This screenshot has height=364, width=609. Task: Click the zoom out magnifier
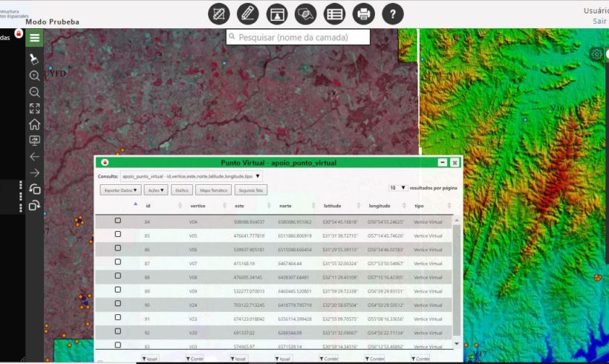coord(34,91)
